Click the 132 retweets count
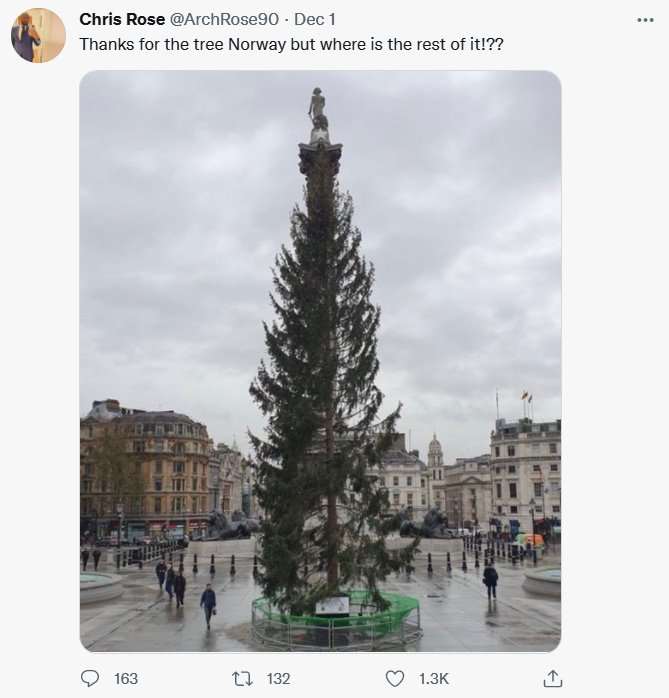This screenshot has width=669, height=698. [278, 678]
